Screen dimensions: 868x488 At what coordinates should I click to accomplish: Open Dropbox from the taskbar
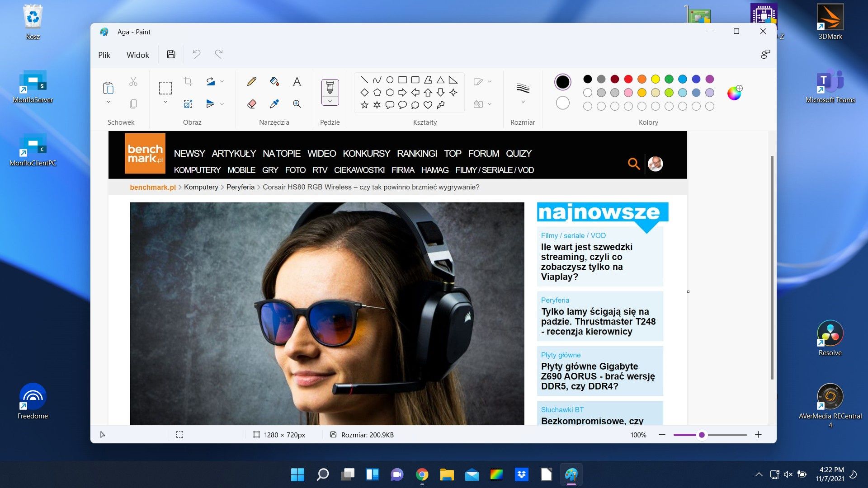[x=521, y=474]
